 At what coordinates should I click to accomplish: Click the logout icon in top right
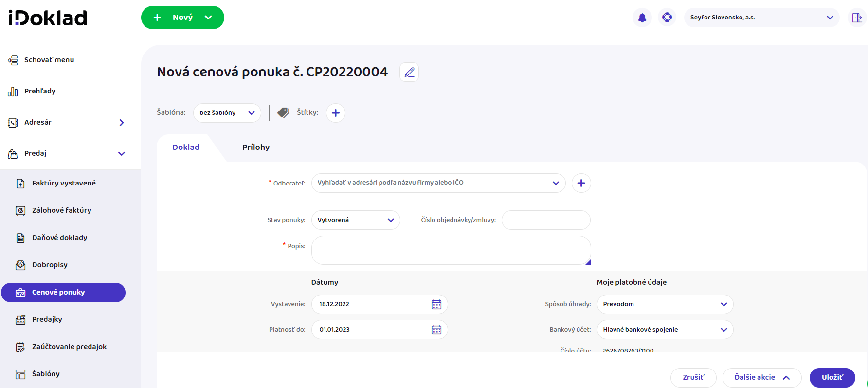[x=857, y=18]
